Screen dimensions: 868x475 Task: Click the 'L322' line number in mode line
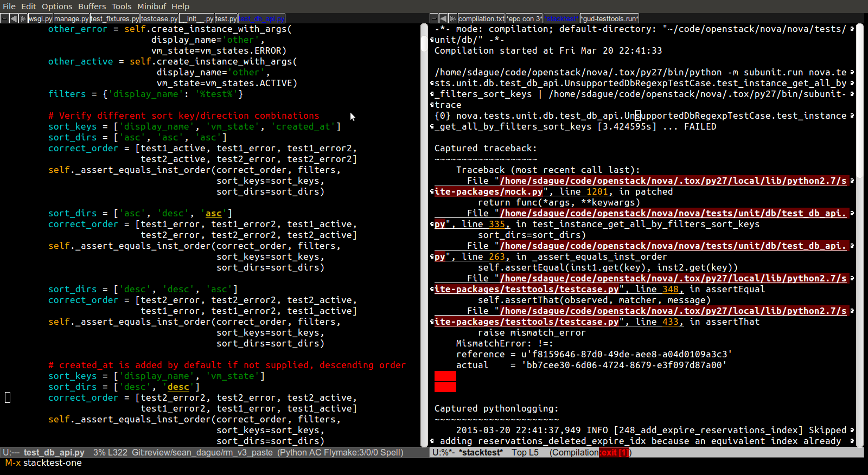click(x=118, y=453)
